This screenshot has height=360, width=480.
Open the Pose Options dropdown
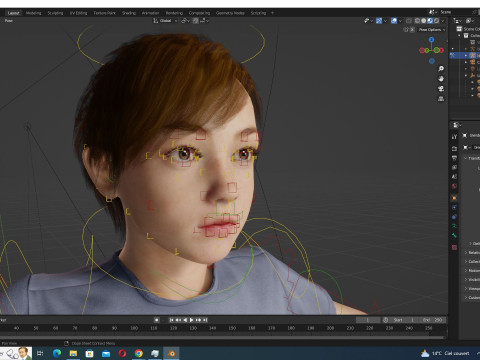[432, 30]
